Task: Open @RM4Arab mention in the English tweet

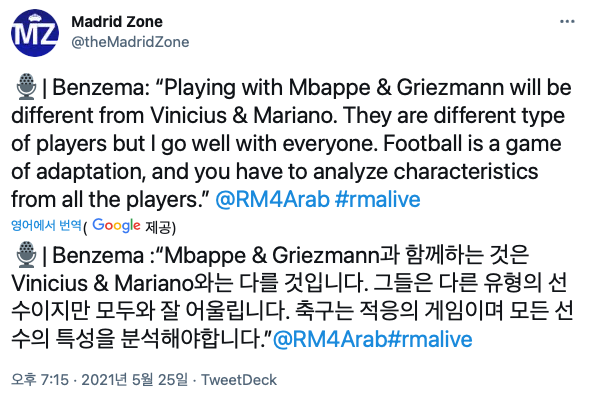Action: click(272, 199)
